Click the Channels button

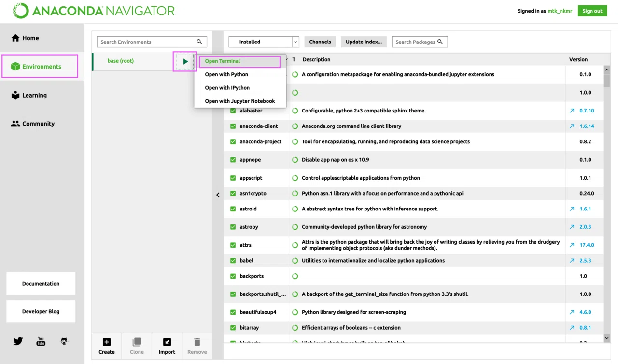pyautogui.click(x=320, y=42)
